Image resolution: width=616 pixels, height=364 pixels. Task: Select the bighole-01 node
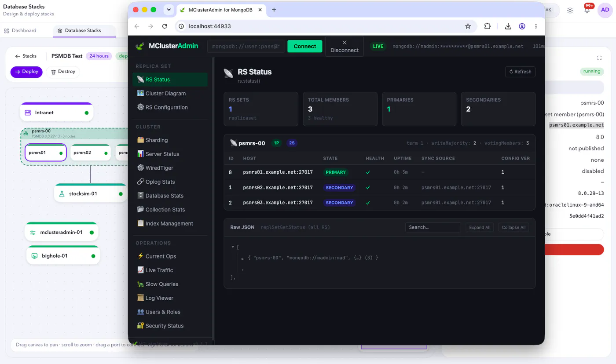click(x=63, y=255)
